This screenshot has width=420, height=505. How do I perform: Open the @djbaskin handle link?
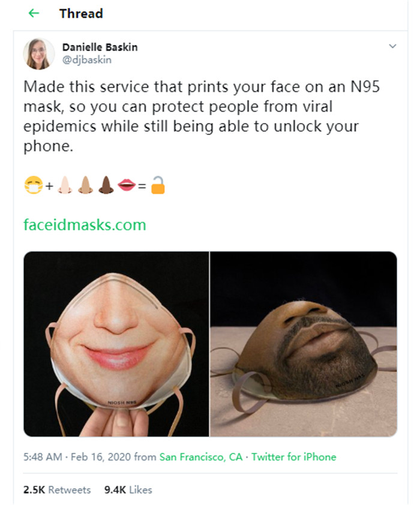tap(86, 59)
